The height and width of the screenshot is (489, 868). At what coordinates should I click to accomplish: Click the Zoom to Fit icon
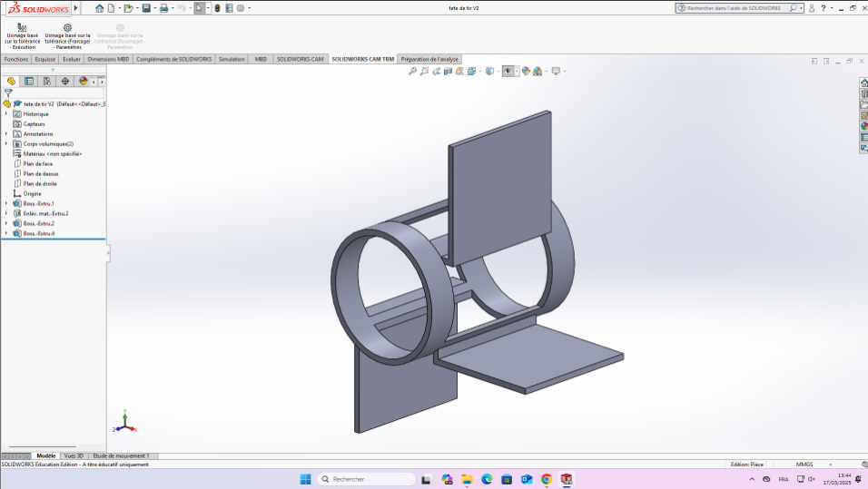click(x=412, y=71)
